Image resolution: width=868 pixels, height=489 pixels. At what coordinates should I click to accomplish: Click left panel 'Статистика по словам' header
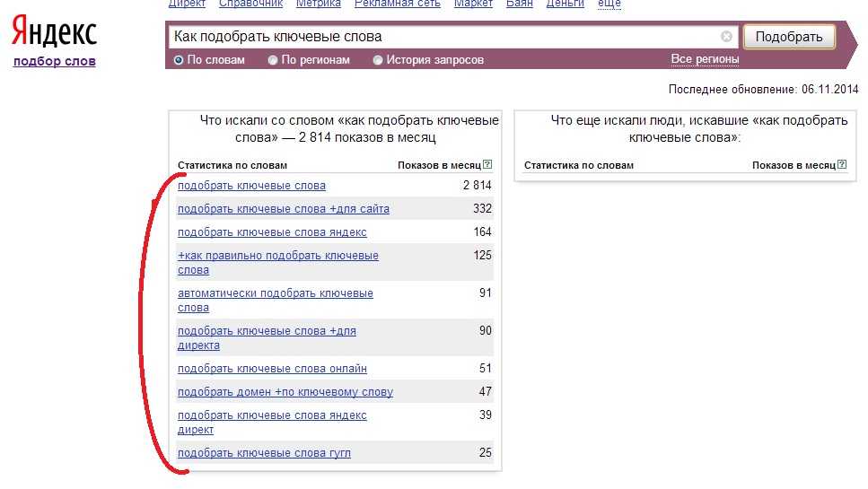[x=232, y=165]
